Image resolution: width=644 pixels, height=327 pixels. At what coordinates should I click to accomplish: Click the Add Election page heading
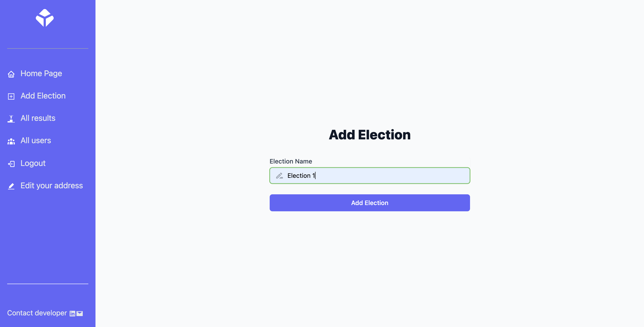click(x=369, y=135)
